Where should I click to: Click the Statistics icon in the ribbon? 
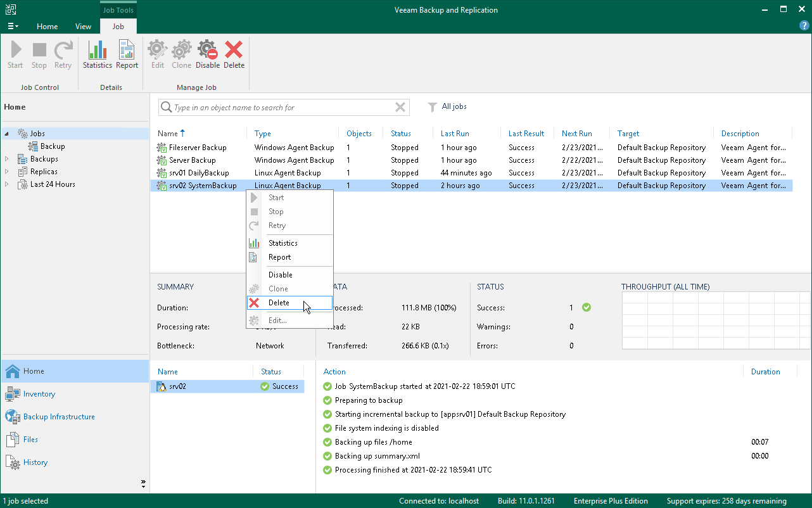[x=97, y=54]
